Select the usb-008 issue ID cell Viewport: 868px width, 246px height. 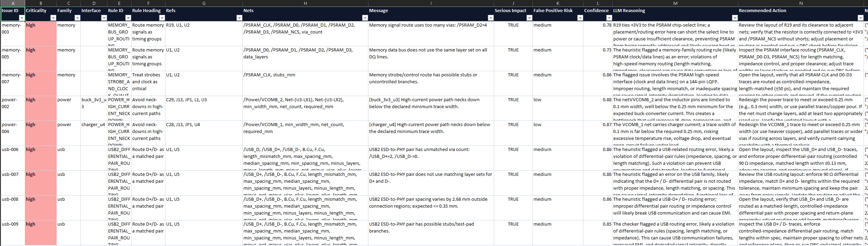click(13, 208)
